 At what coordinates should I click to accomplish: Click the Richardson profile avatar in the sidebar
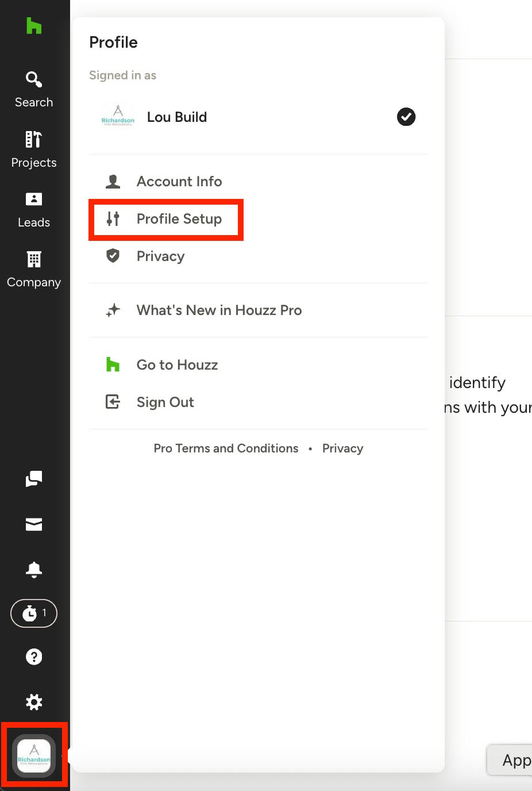34,755
